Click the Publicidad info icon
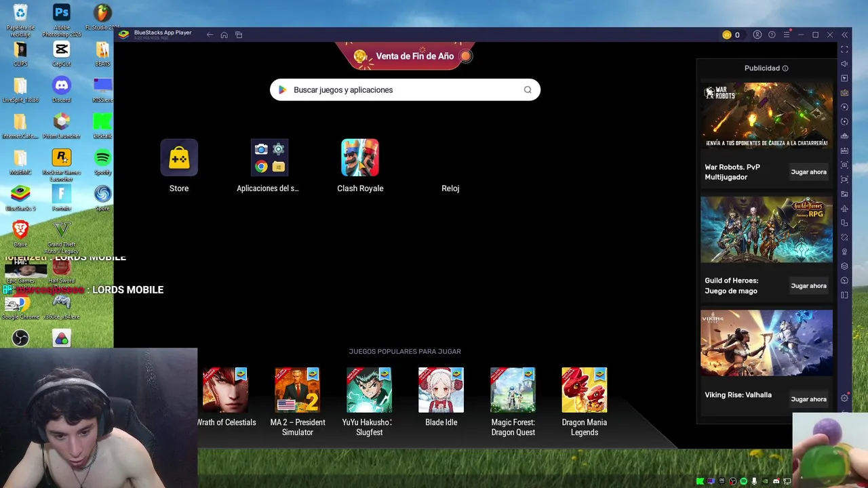868x488 pixels. click(x=785, y=68)
